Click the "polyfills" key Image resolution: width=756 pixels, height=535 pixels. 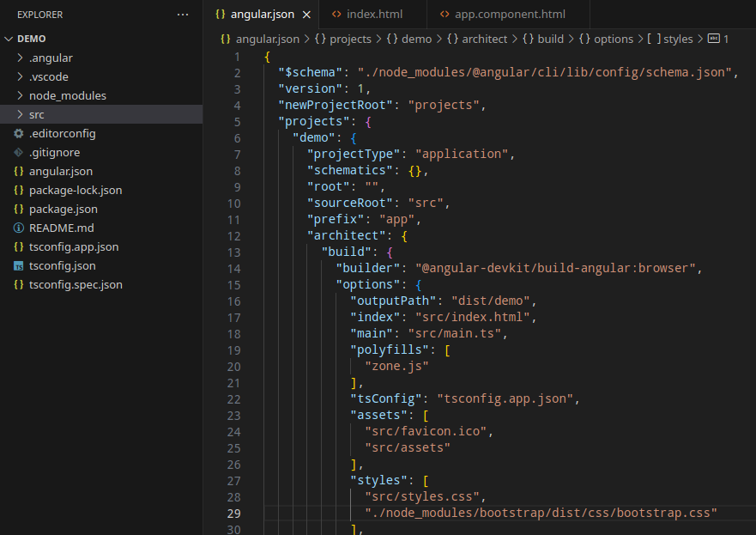tap(389, 350)
